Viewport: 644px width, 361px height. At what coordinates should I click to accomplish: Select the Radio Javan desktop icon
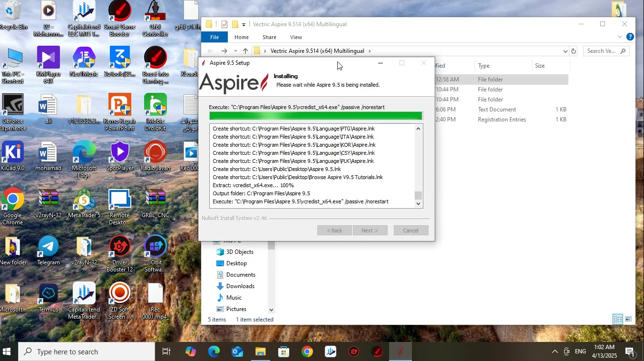[x=155, y=156]
